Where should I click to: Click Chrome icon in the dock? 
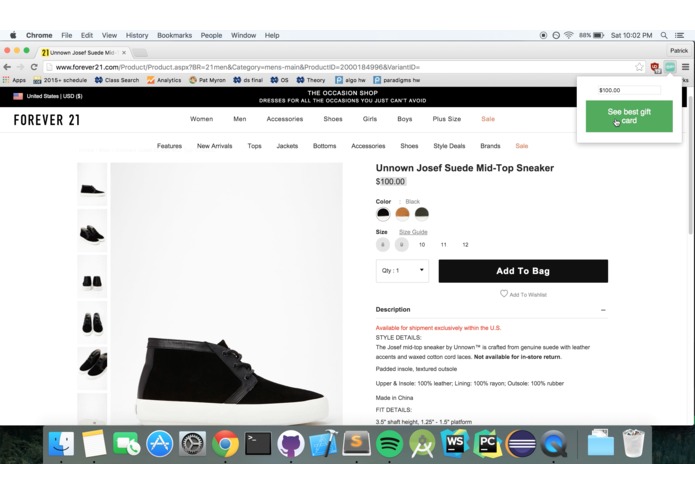point(225,443)
